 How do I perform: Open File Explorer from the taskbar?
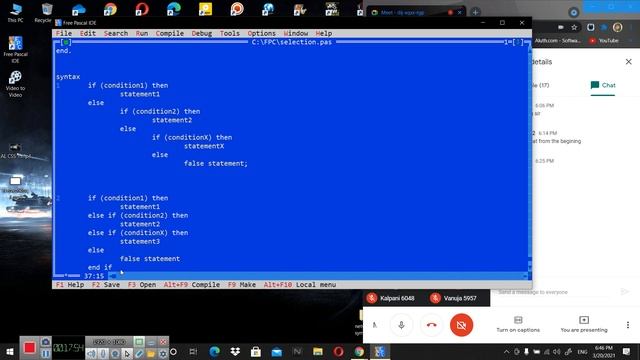click(318, 351)
